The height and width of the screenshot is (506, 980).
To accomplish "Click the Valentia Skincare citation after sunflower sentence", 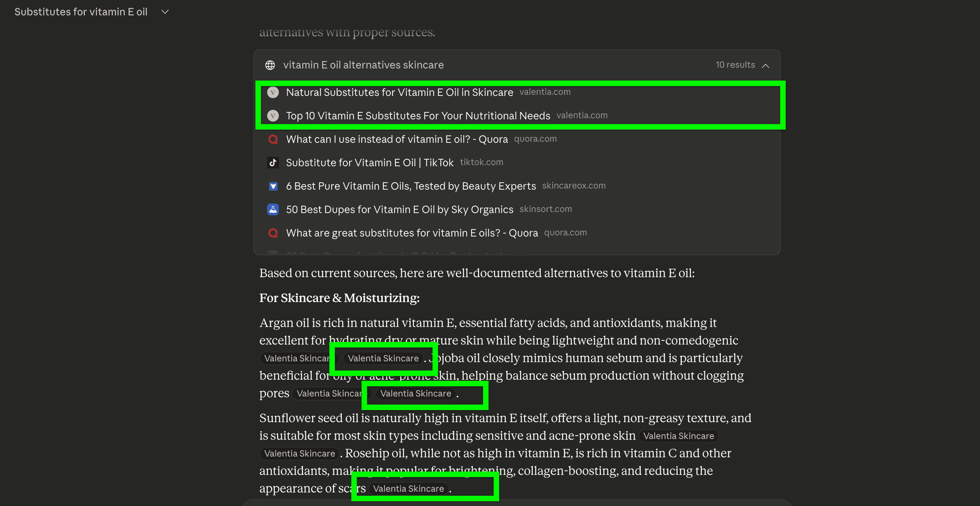I will click(x=678, y=436).
